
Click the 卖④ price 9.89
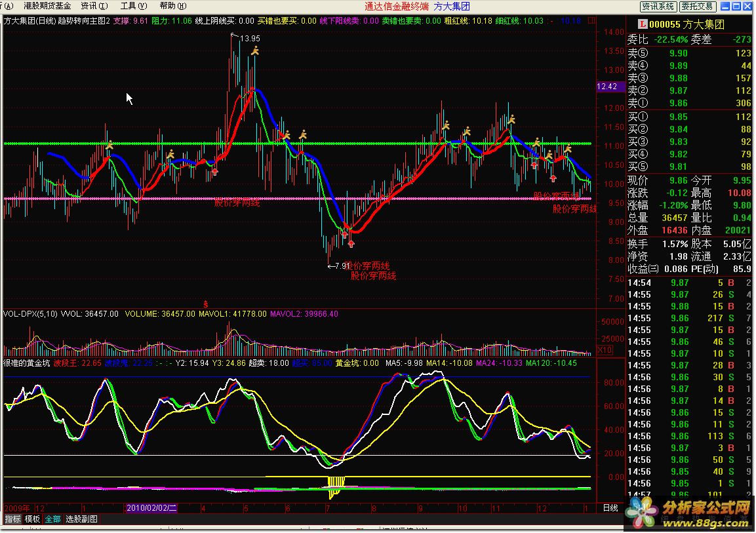tap(679, 66)
